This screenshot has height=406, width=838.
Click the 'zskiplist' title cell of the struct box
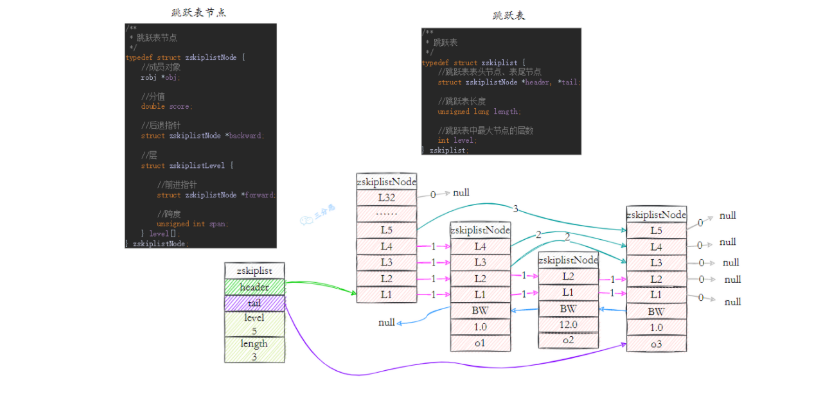tap(254, 271)
